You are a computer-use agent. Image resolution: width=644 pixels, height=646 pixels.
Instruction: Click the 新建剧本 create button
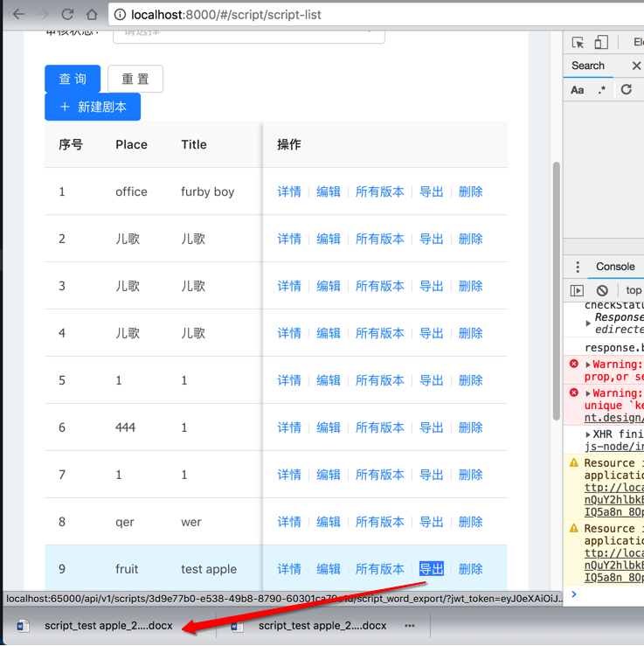93,108
